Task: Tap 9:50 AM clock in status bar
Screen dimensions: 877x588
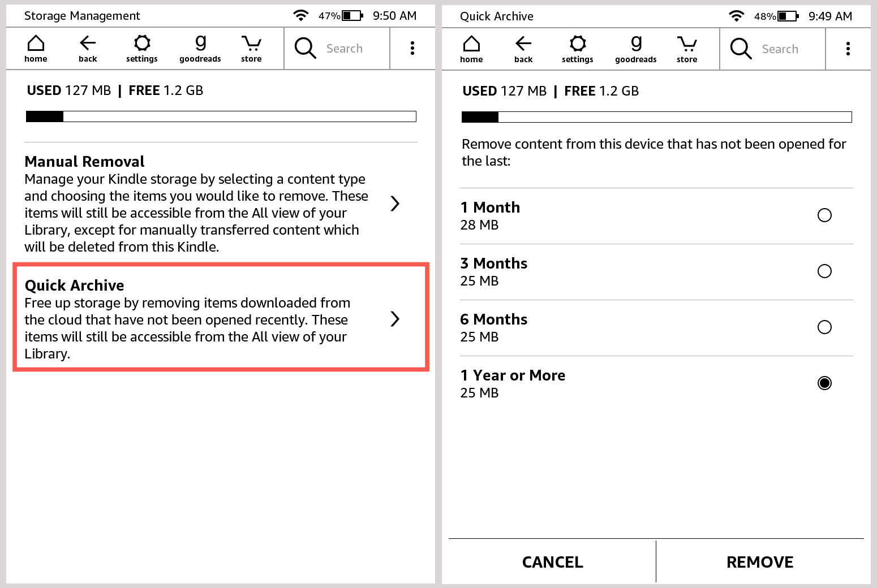Action: 394,16
